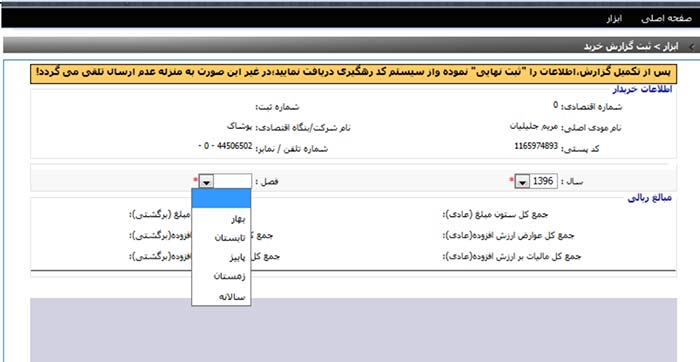Click the empty فصل combo box field

pyautogui.click(x=233, y=181)
